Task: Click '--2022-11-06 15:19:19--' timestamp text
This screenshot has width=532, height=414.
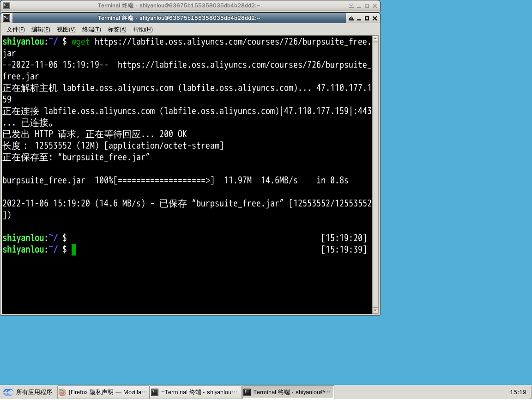Action: pyautogui.click(x=55, y=65)
